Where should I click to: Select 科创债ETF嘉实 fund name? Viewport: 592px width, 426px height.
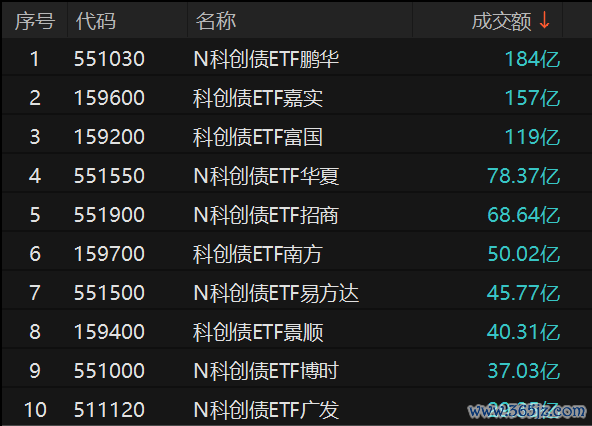click(258, 98)
